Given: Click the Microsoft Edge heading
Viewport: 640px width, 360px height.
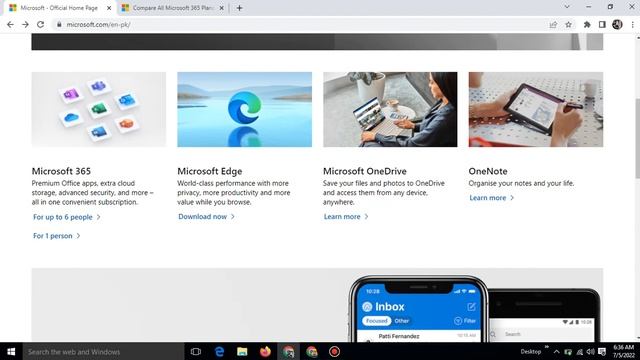Looking at the screenshot, I should 210,171.
